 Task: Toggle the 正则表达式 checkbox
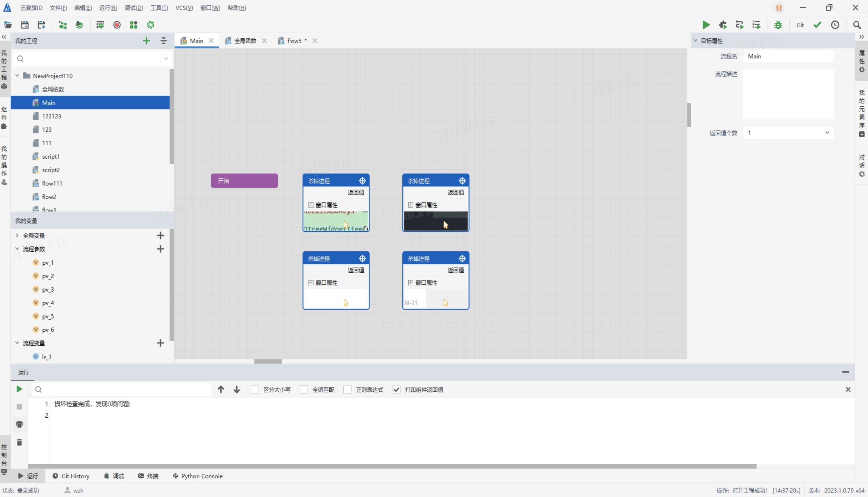(348, 390)
